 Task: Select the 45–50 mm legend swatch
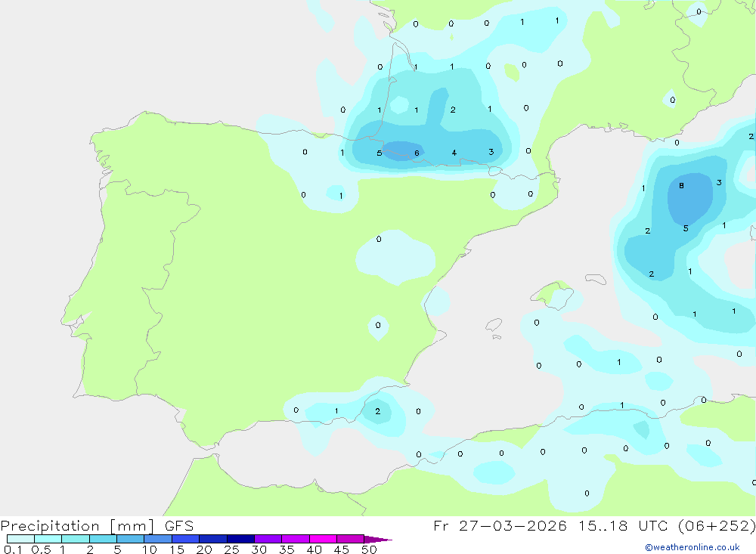351,539
